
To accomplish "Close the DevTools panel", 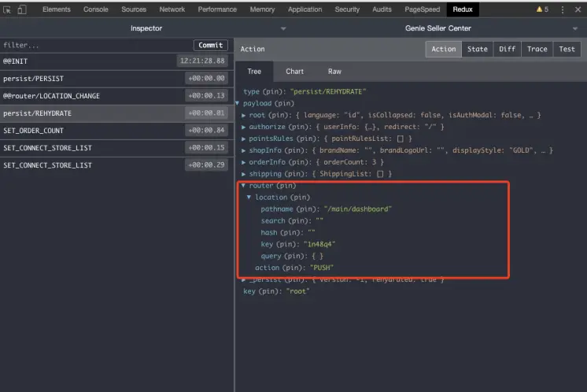I will [x=578, y=9].
